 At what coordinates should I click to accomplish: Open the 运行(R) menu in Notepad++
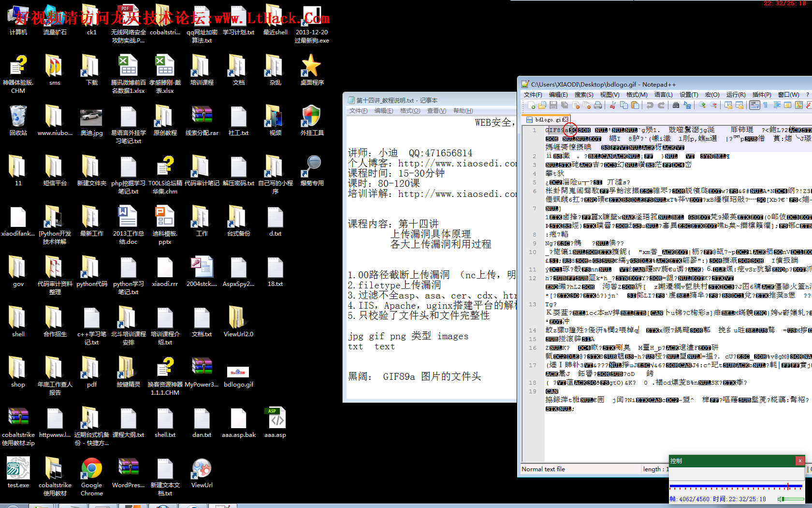pyautogui.click(x=736, y=95)
